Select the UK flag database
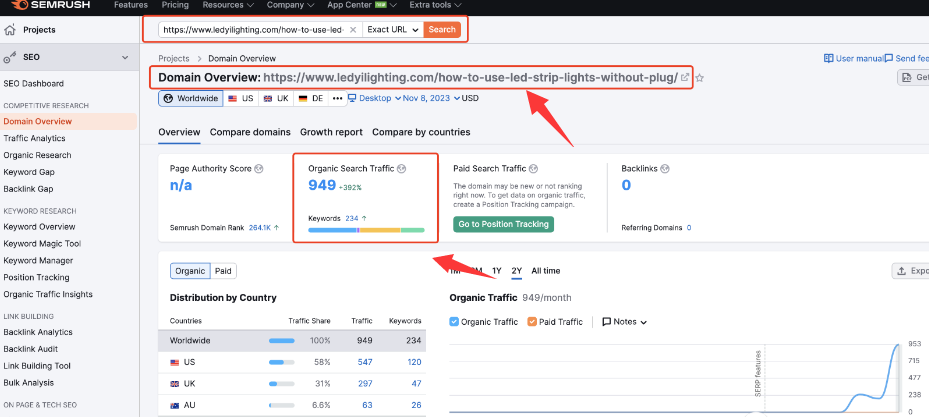The height and width of the screenshot is (417, 929). (276, 98)
